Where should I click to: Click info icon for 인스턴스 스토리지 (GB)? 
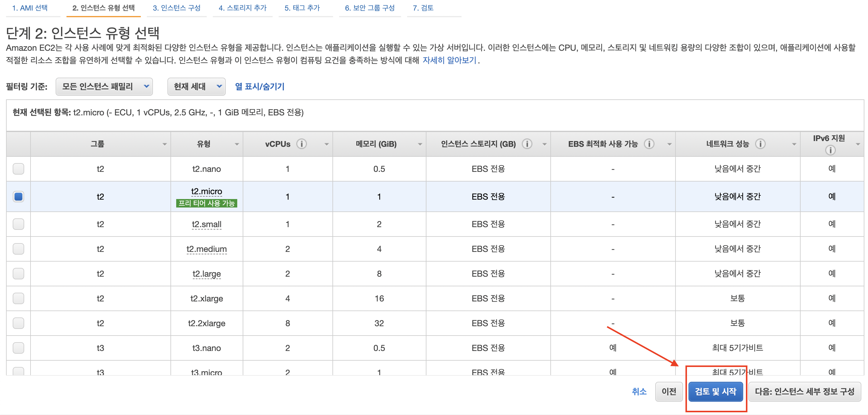527,144
